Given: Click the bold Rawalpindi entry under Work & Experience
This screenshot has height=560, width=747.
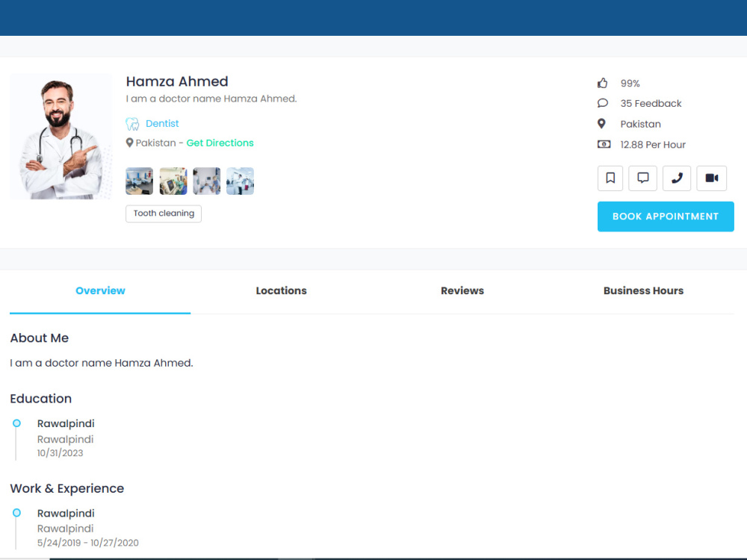Looking at the screenshot, I should click(66, 514).
